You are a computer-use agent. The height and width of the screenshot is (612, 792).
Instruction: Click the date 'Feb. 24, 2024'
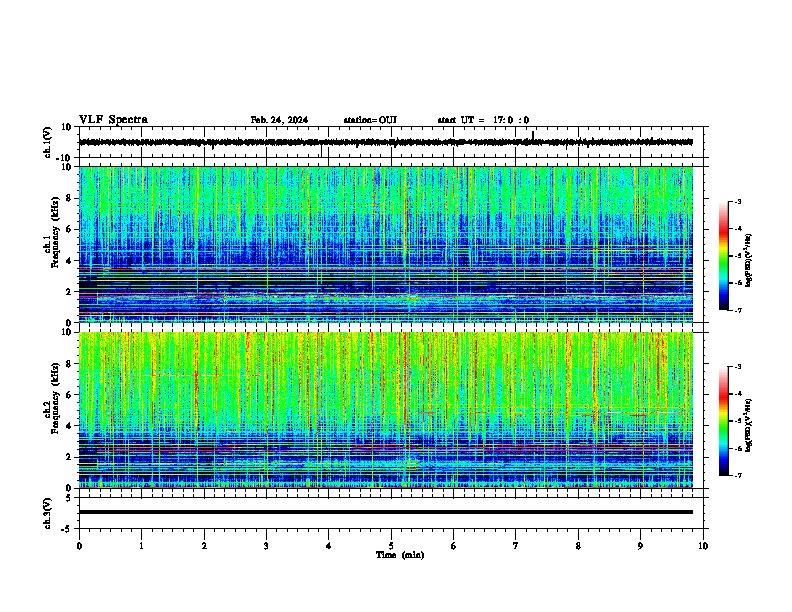279,120
